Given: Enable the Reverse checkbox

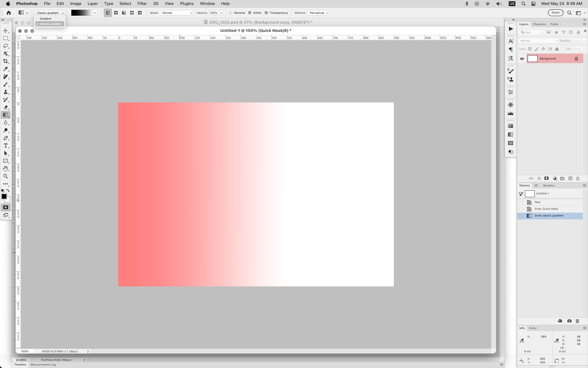Looking at the screenshot, I should coord(231,13).
